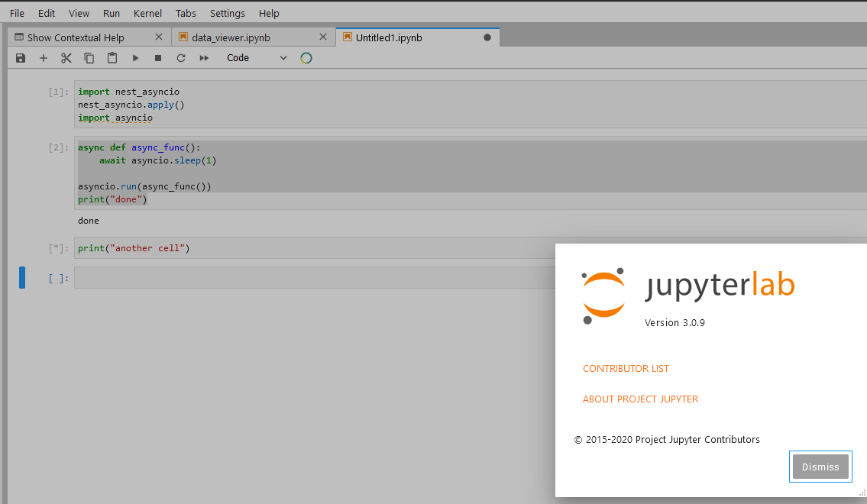Copy selected cells icon

pyautogui.click(x=89, y=58)
